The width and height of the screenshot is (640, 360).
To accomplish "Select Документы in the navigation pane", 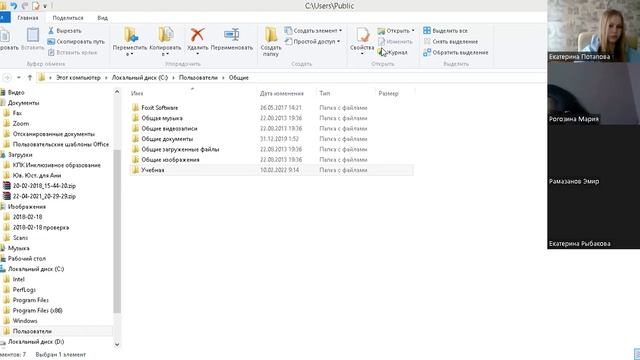I will pos(23,103).
